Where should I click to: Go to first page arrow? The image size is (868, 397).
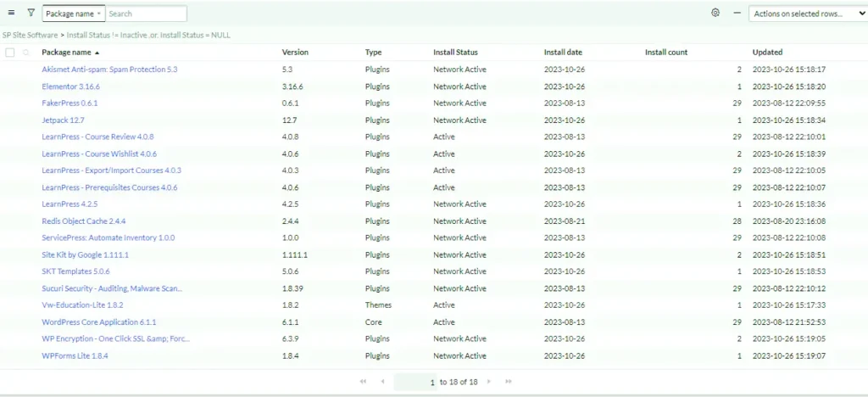click(363, 382)
